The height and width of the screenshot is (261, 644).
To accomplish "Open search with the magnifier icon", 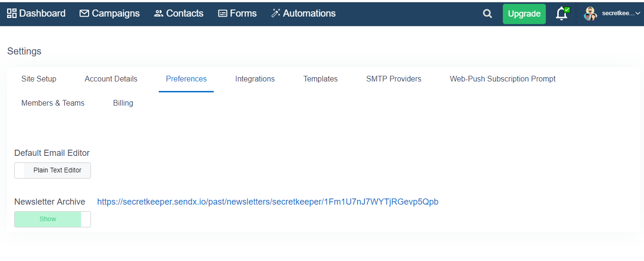I will tap(487, 14).
